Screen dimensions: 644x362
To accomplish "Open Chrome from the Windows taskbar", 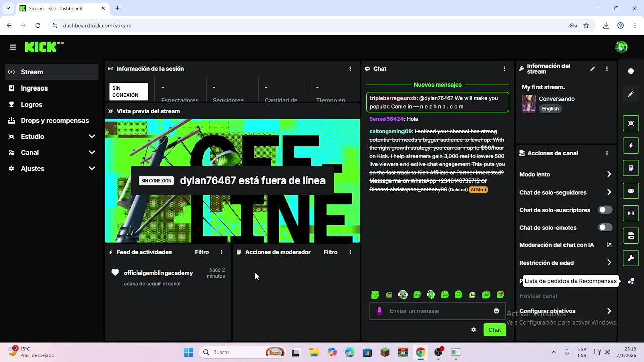I will click(420, 352).
